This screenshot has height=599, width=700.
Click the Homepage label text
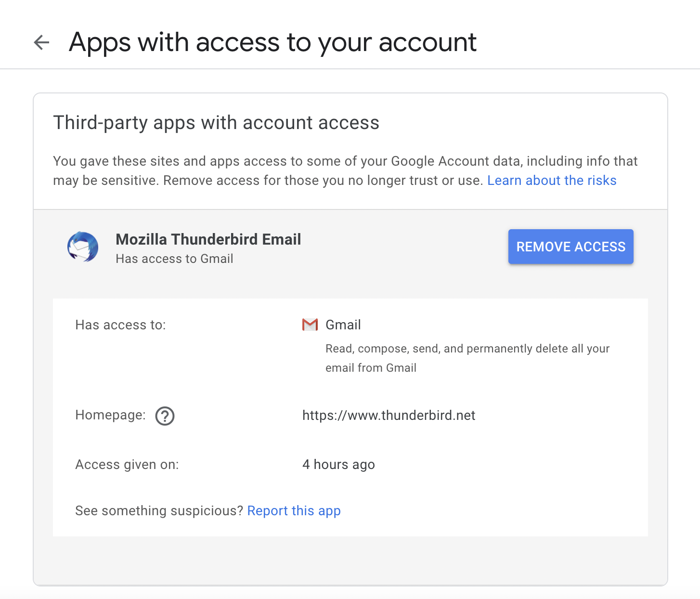(x=110, y=415)
